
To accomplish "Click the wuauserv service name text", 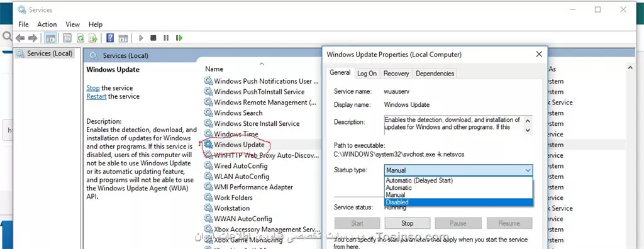I will (397, 92).
